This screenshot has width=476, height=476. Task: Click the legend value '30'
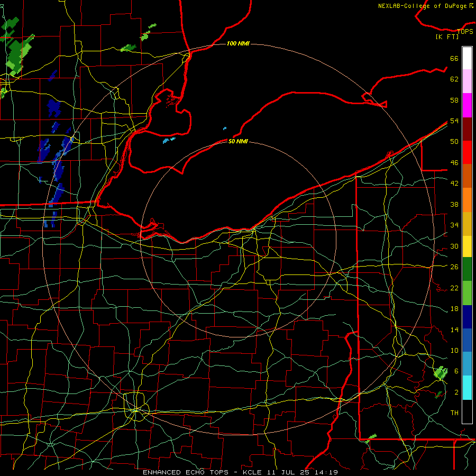tap(454, 246)
